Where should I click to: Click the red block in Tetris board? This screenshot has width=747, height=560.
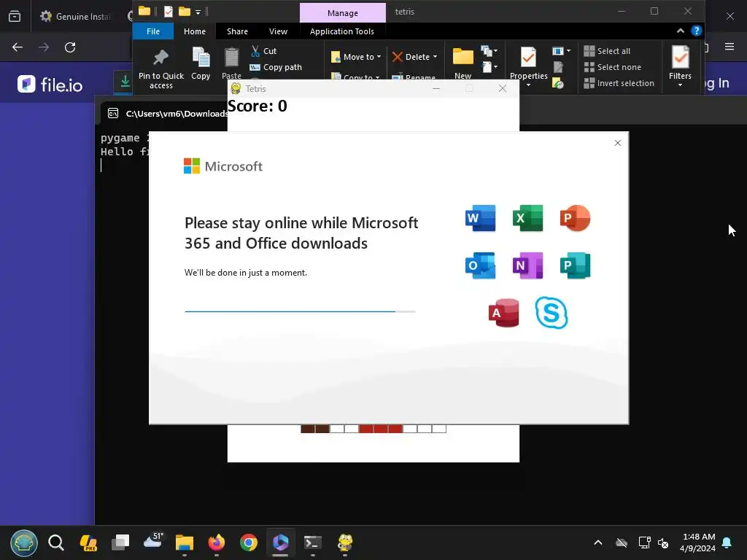381,429
